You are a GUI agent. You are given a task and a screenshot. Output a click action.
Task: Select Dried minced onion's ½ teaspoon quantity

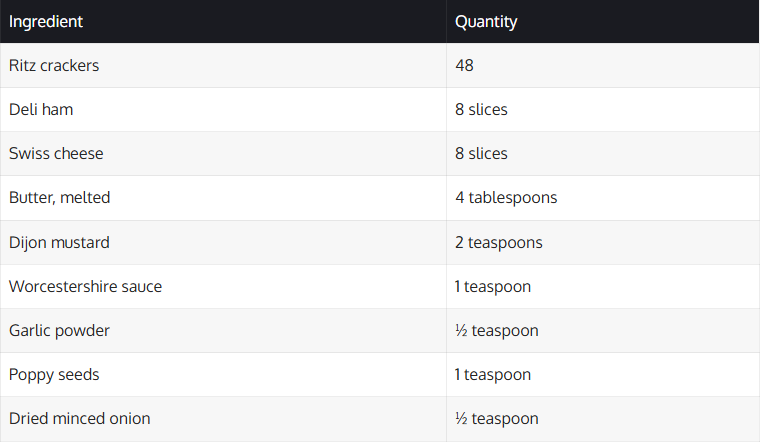tap(497, 418)
